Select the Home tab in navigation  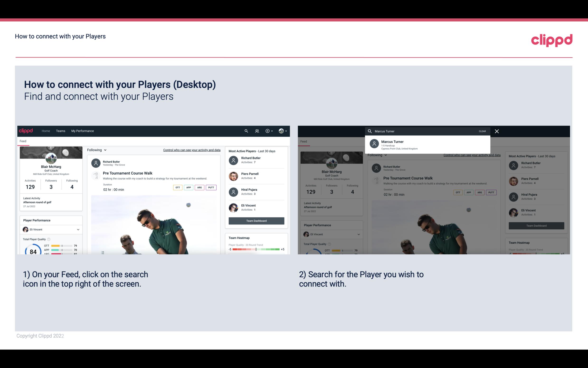pos(45,131)
